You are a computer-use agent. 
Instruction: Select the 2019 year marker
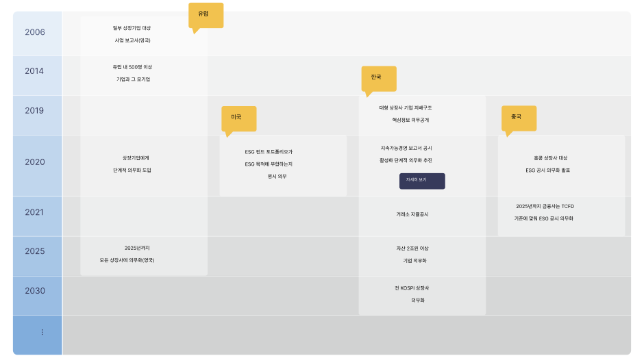35,111
